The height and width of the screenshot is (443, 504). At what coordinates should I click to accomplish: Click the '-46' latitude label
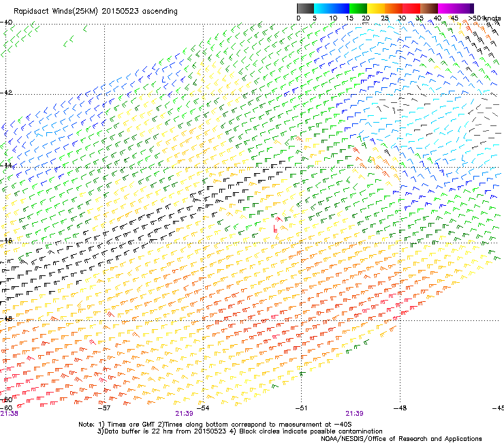point(6,241)
